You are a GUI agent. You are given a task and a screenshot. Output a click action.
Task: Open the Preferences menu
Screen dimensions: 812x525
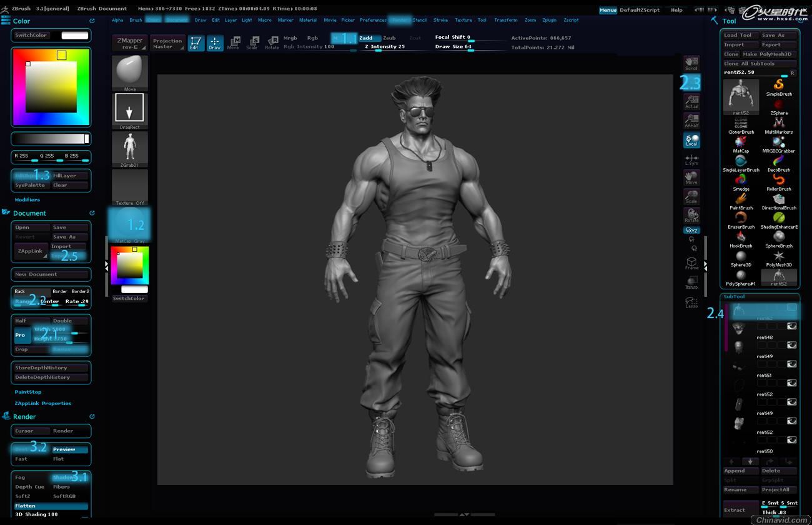pos(373,20)
